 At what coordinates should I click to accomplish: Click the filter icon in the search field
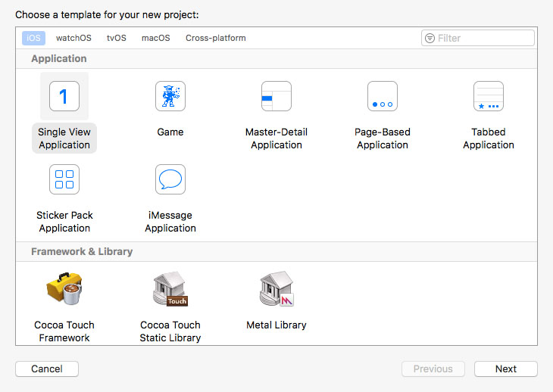(430, 38)
